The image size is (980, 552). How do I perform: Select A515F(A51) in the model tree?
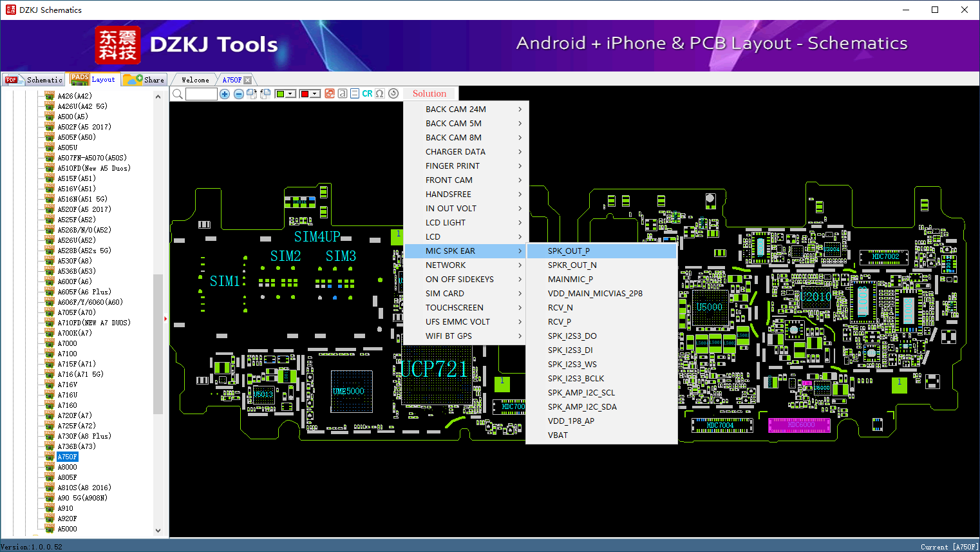[x=77, y=178]
